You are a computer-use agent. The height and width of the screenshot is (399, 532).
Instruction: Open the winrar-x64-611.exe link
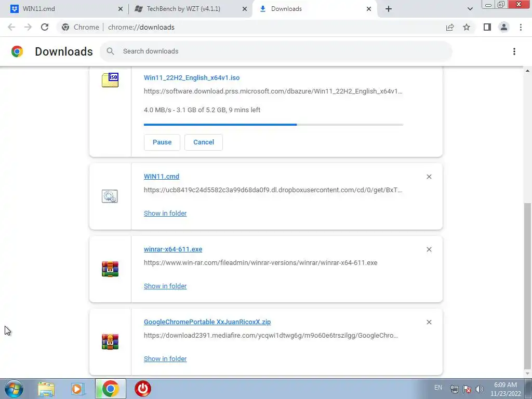(173, 249)
